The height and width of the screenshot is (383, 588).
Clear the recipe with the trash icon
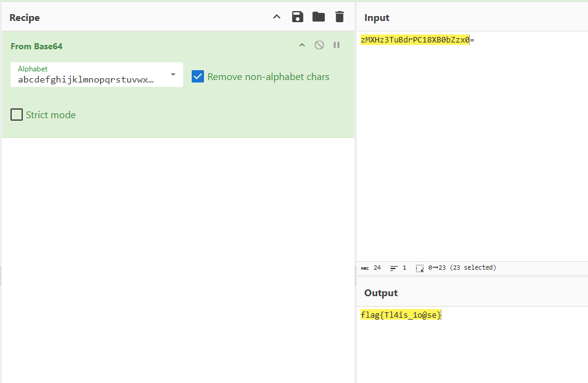(340, 17)
